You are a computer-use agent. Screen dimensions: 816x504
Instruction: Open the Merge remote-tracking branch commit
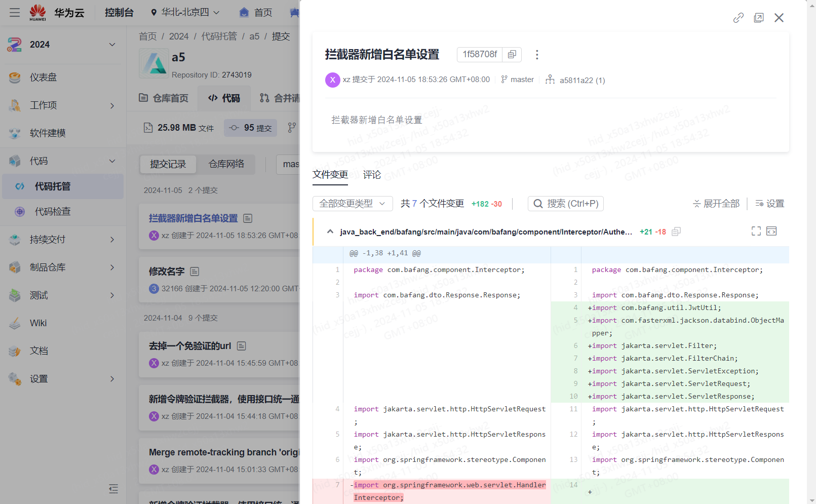click(224, 452)
